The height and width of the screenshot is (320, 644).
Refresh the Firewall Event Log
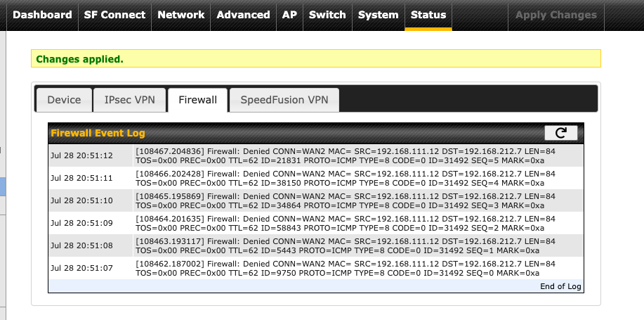point(560,133)
